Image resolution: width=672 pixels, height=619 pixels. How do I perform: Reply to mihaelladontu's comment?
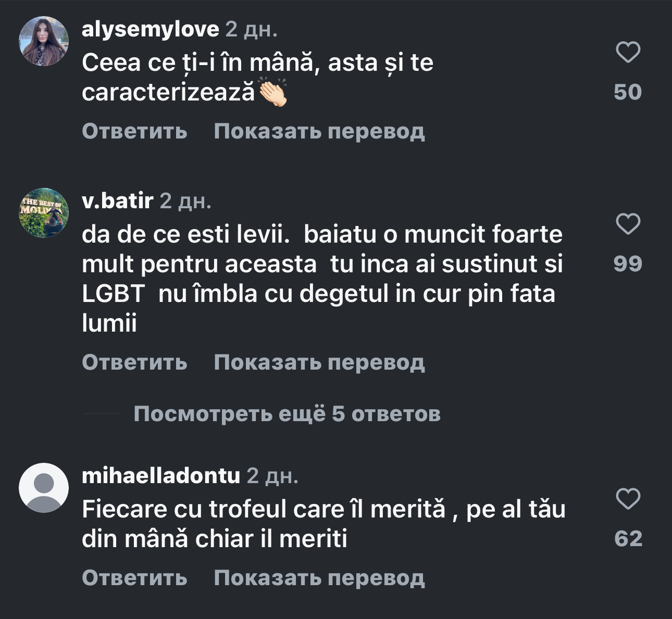(x=134, y=577)
